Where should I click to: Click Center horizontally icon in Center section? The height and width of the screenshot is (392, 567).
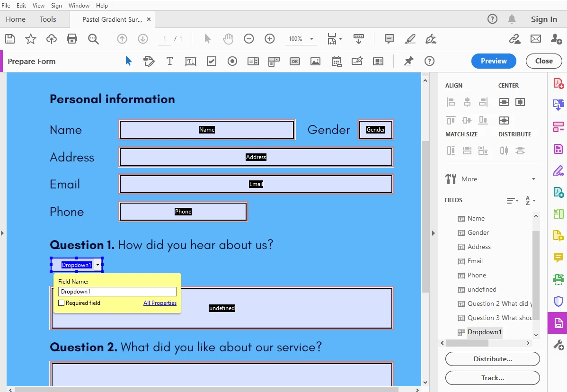504,102
